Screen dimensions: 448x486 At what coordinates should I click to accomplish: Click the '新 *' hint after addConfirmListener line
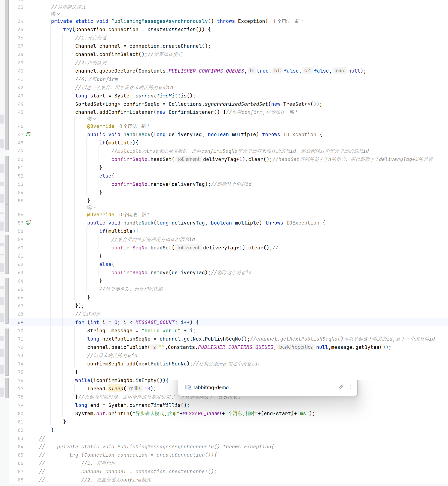[293, 112]
